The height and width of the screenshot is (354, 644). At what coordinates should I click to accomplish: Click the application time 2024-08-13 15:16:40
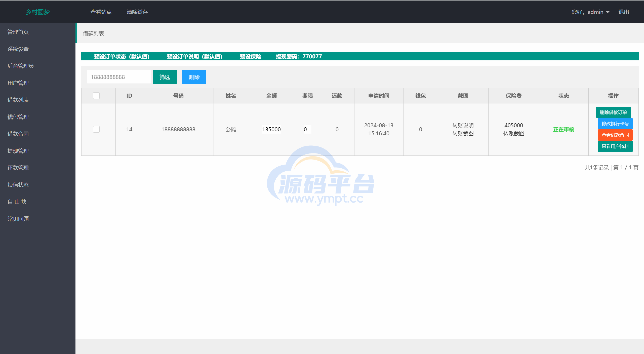[379, 130]
